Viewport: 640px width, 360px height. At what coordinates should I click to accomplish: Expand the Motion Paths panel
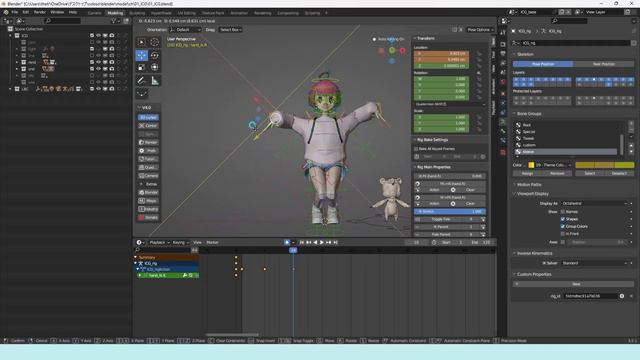(x=529, y=185)
